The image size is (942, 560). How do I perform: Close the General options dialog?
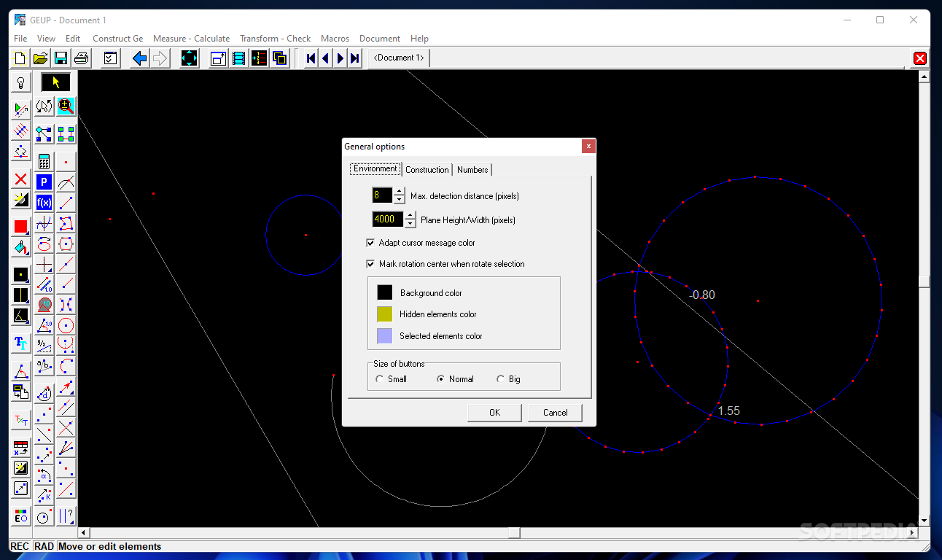point(588,147)
